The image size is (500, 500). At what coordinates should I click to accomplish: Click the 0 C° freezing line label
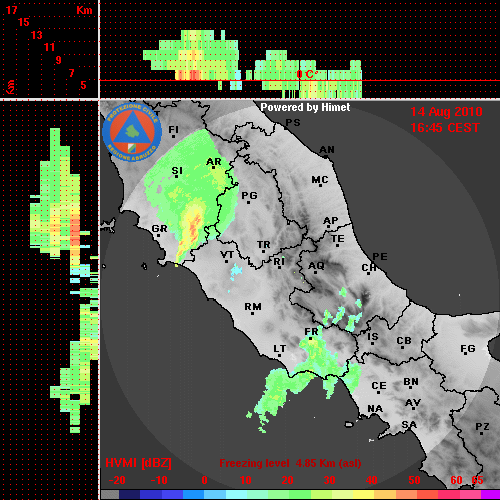[x=307, y=74]
